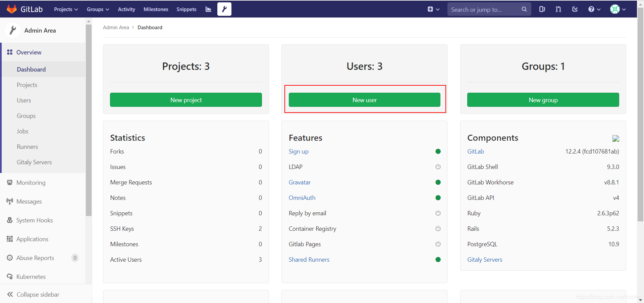Go to Snippets in top navigation

click(186, 9)
